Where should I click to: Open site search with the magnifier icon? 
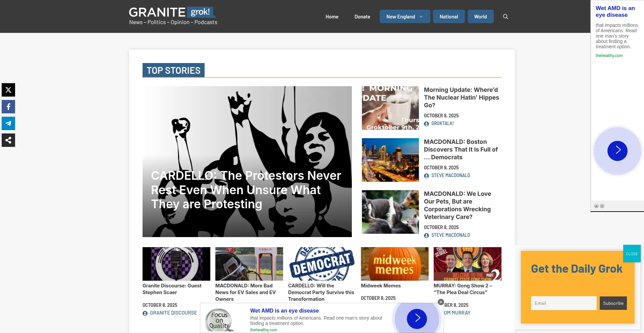505,17
